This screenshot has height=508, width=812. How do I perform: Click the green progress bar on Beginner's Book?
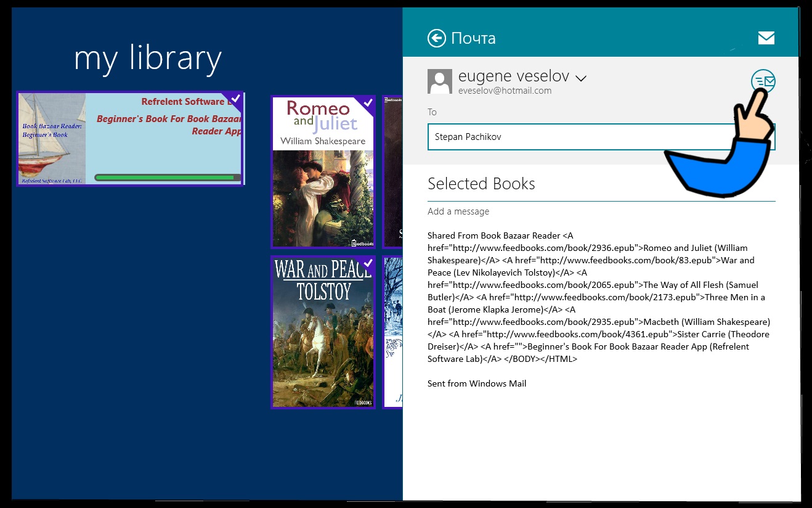pos(166,178)
